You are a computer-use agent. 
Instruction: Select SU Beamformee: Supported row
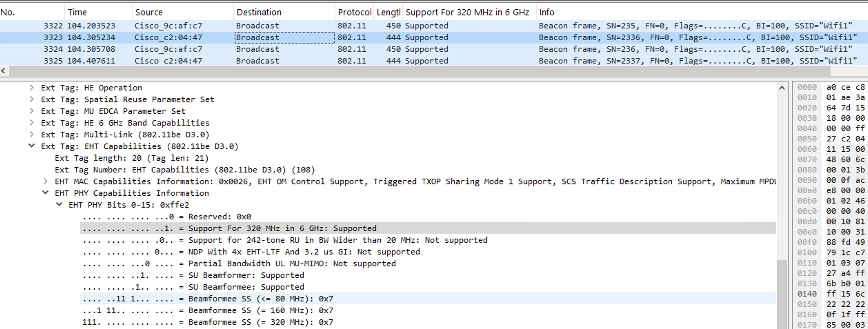click(x=428, y=287)
